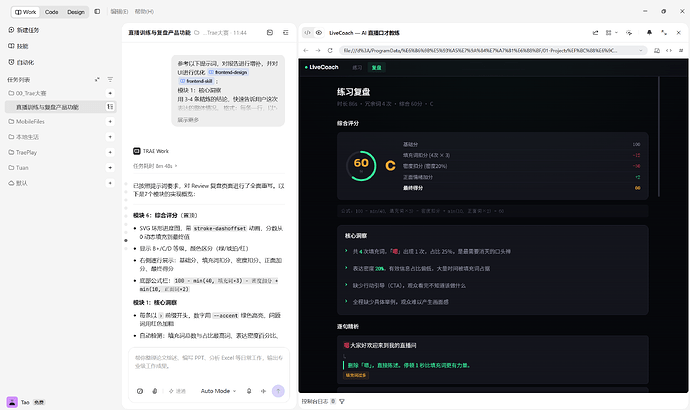This screenshot has height=410, width=690.
Task: Expand the MobileFiles folder
Action: coord(26,121)
